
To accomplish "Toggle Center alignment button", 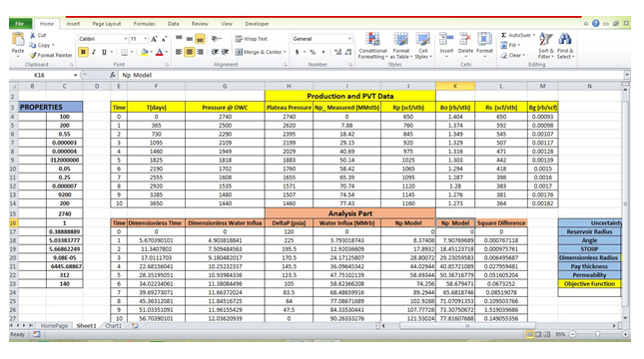I will (190, 52).
